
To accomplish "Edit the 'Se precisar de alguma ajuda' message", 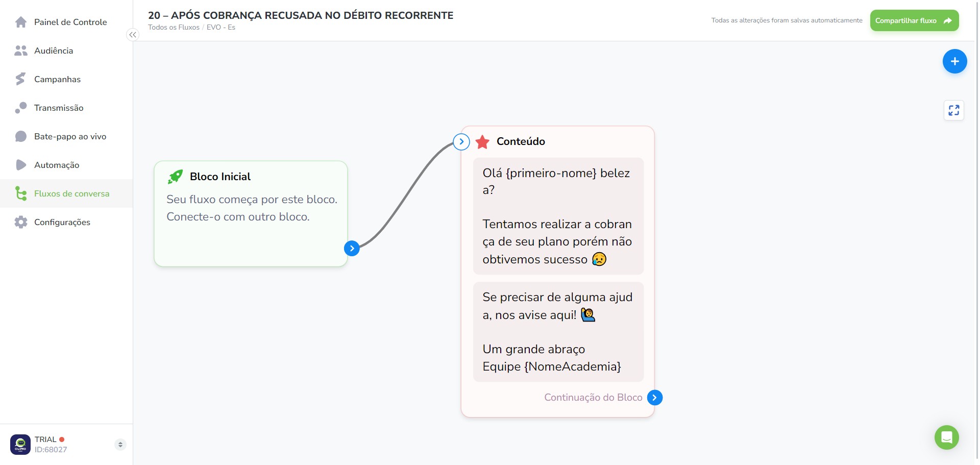I will click(558, 332).
